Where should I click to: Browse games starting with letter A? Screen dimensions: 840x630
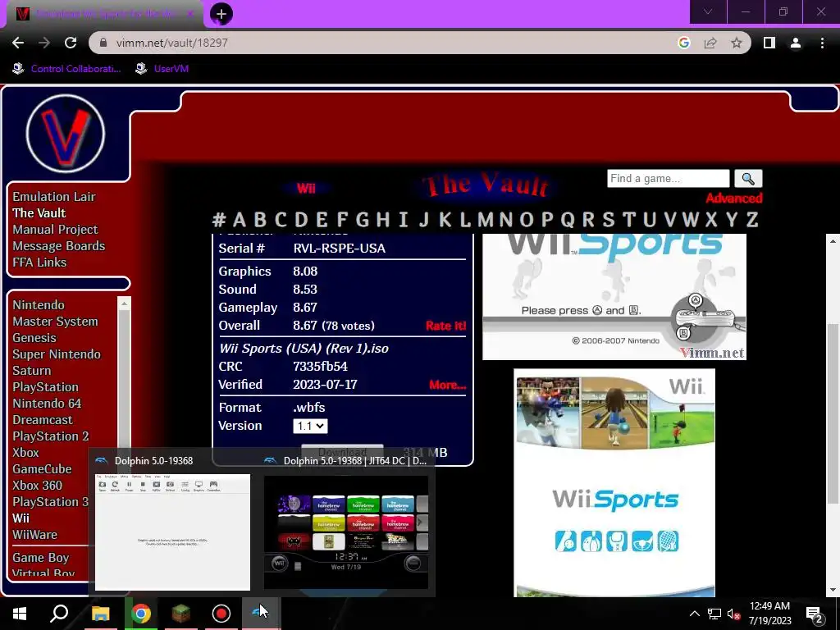(x=240, y=220)
